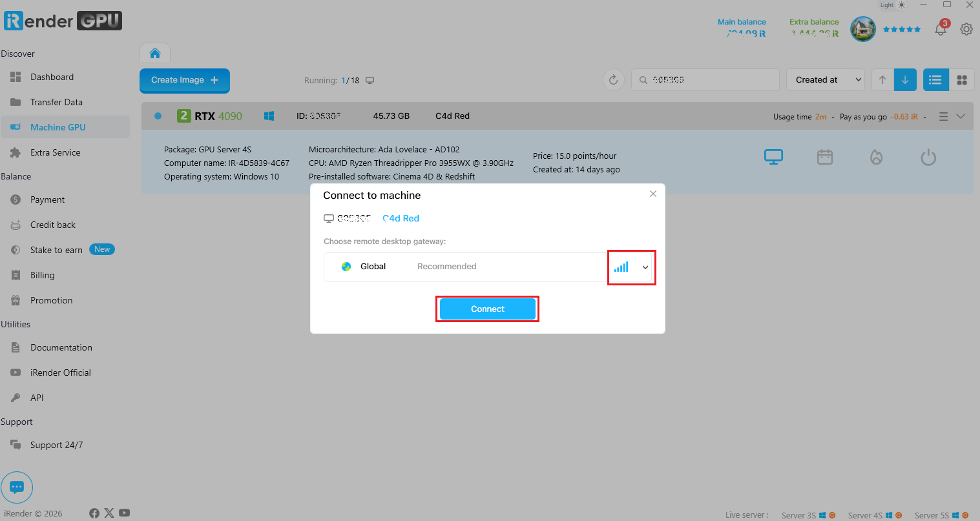
Task: Open the live chat bubble
Action: pyautogui.click(x=17, y=487)
